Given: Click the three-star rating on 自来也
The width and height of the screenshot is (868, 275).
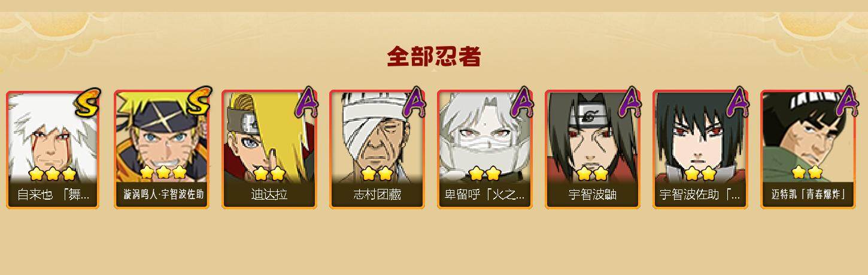Looking at the screenshot, I should point(53,173).
